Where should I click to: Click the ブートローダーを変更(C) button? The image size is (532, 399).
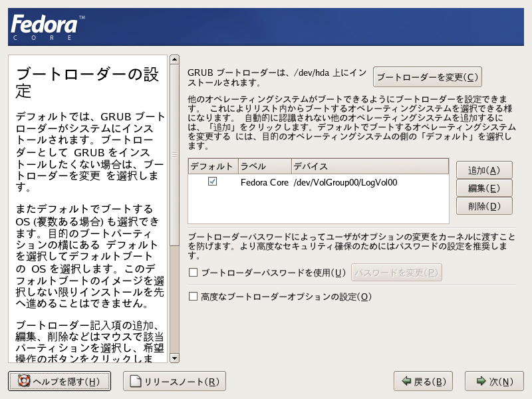pos(428,77)
